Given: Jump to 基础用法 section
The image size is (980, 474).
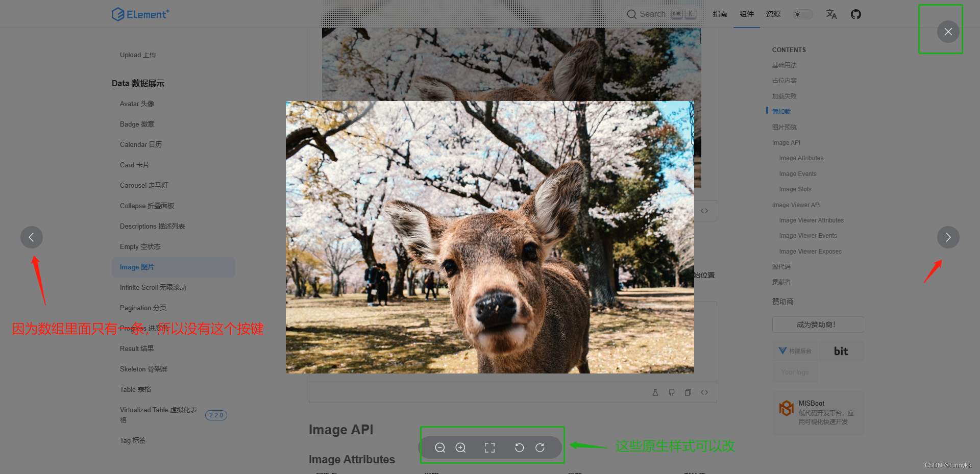Looking at the screenshot, I should [x=784, y=65].
